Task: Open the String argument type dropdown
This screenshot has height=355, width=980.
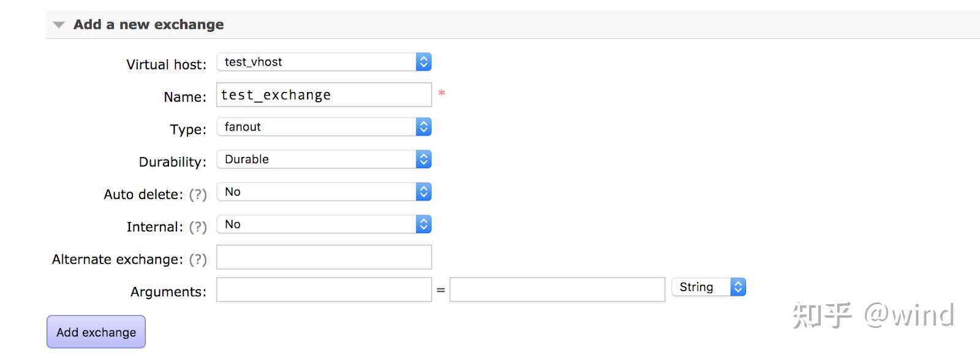Action: (x=708, y=287)
